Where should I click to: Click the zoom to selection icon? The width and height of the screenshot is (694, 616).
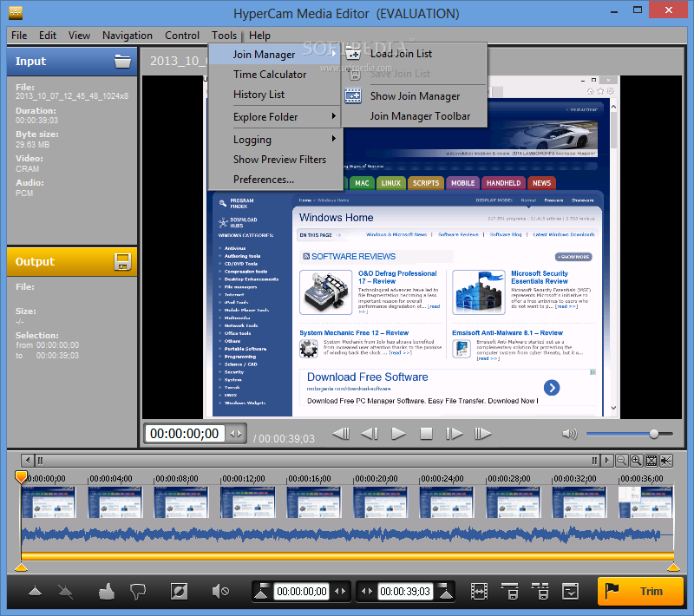[666, 461]
